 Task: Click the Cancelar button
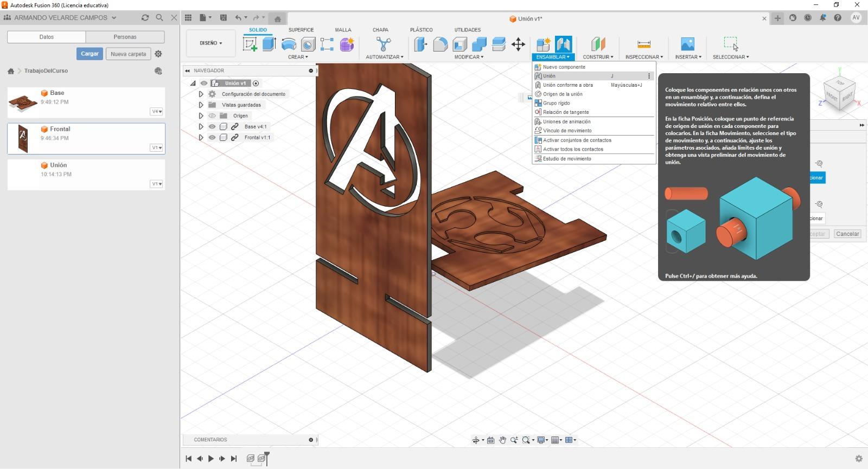pos(847,234)
